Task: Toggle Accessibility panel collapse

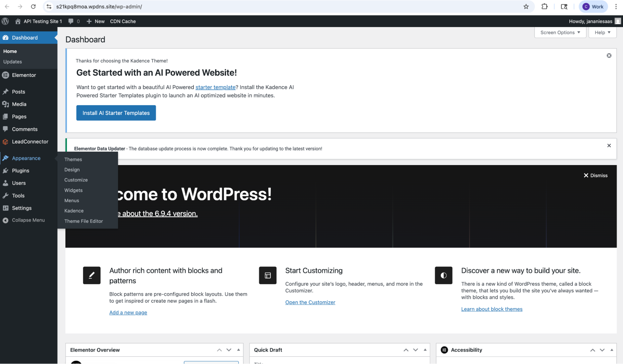Action: (x=612, y=350)
